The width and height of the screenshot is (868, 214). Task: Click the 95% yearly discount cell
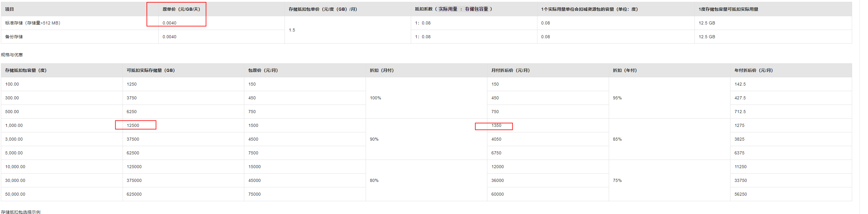[x=617, y=98]
